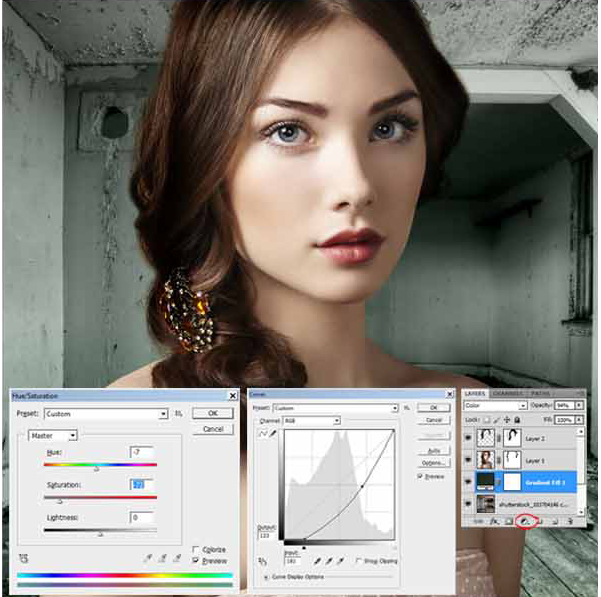Switch to the Paths tab
This screenshot has width=601, height=597.
point(540,394)
